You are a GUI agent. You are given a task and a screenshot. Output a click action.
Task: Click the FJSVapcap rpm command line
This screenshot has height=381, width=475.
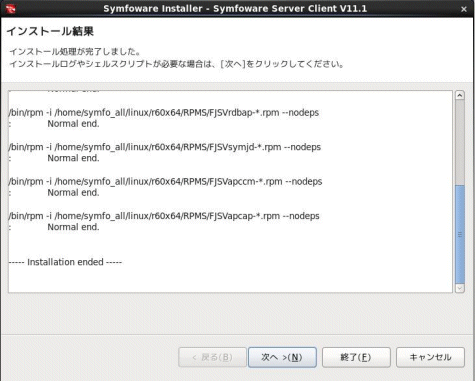tap(164, 216)
